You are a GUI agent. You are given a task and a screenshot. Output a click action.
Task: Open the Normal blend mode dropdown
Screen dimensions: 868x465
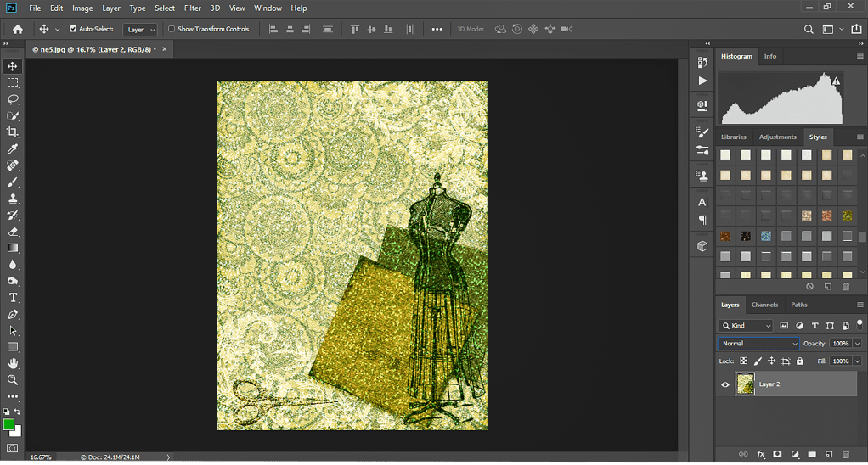(758, 344)
